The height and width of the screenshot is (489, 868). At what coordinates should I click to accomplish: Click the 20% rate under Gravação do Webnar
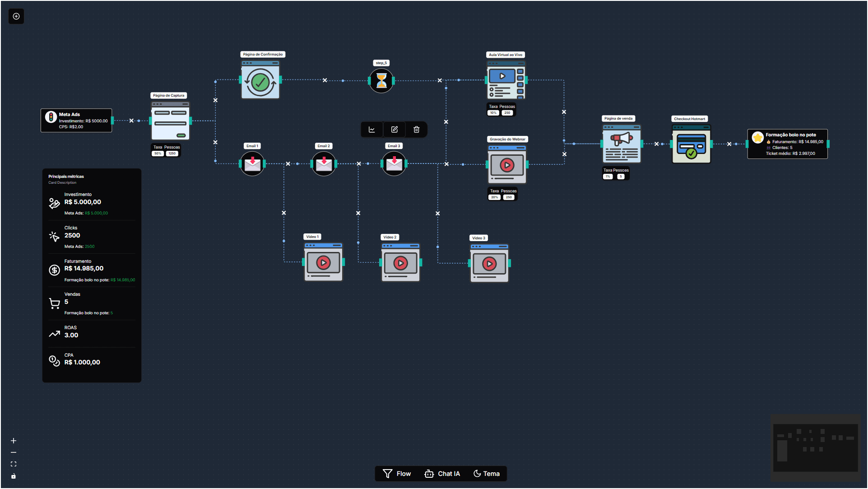coord(495,197)
